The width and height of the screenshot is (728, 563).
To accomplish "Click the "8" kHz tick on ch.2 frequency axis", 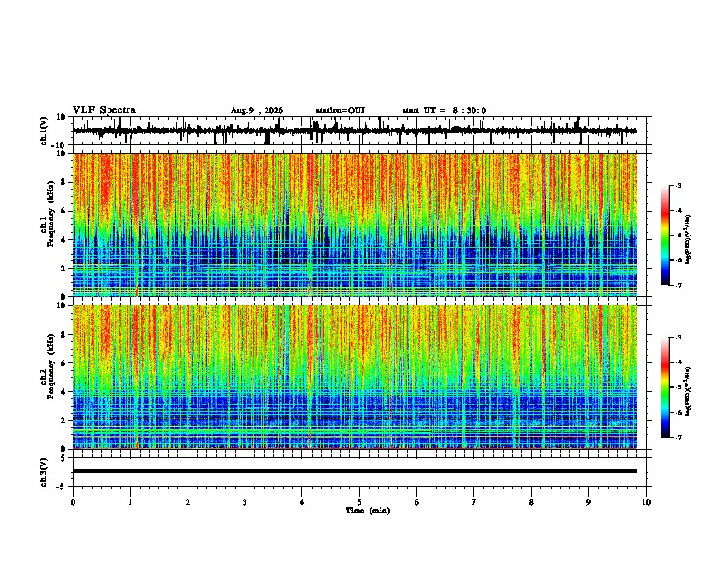I will [63, 335].
